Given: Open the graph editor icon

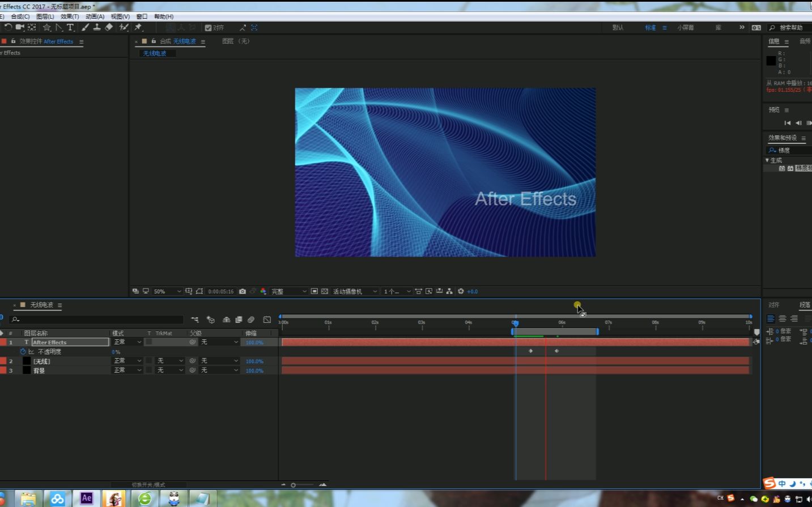Looking at the screenshot, I should 267,319.
